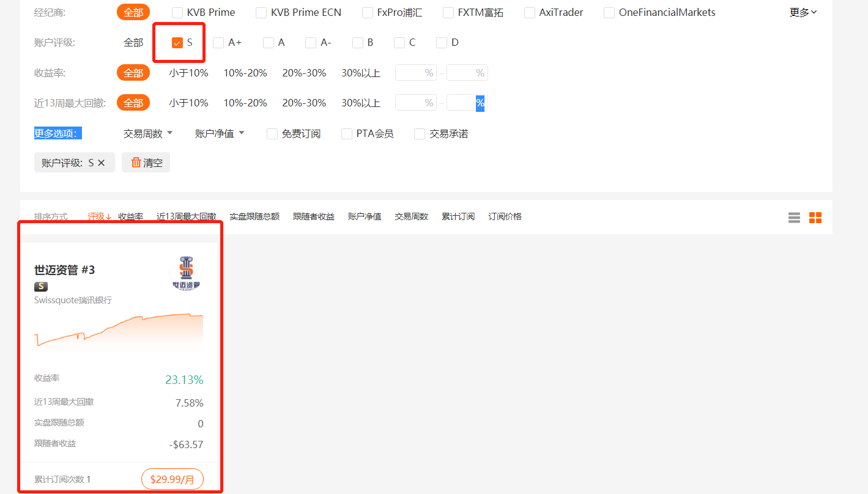This screenshot has height=494, width=868.
Task: Sort by 跟随者收益
Action: (314, 216)
